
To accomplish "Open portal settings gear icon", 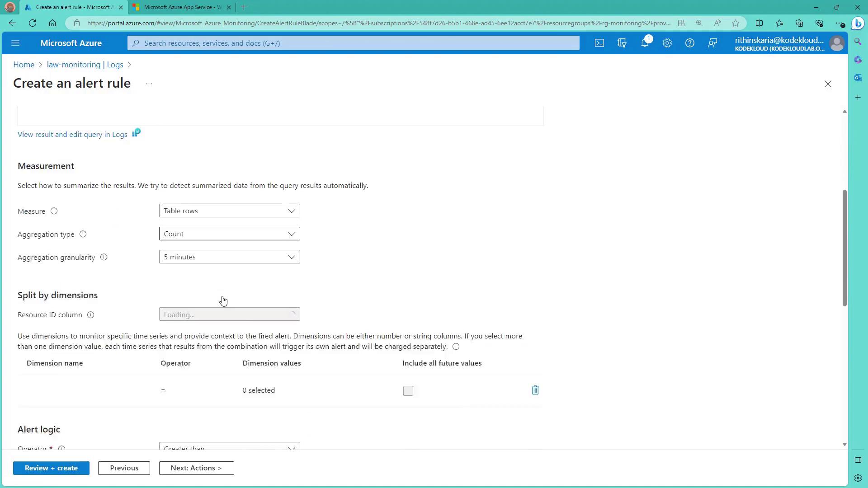I will click(667, 43).
